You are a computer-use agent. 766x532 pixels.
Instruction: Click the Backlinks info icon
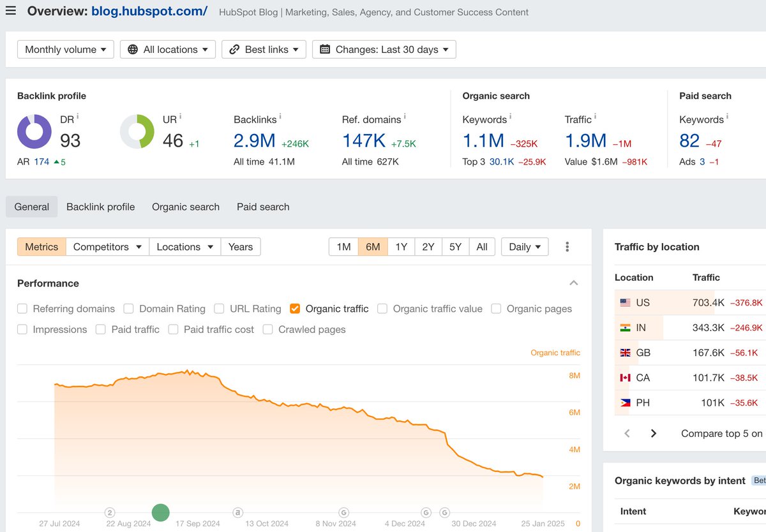coord(280,117)
